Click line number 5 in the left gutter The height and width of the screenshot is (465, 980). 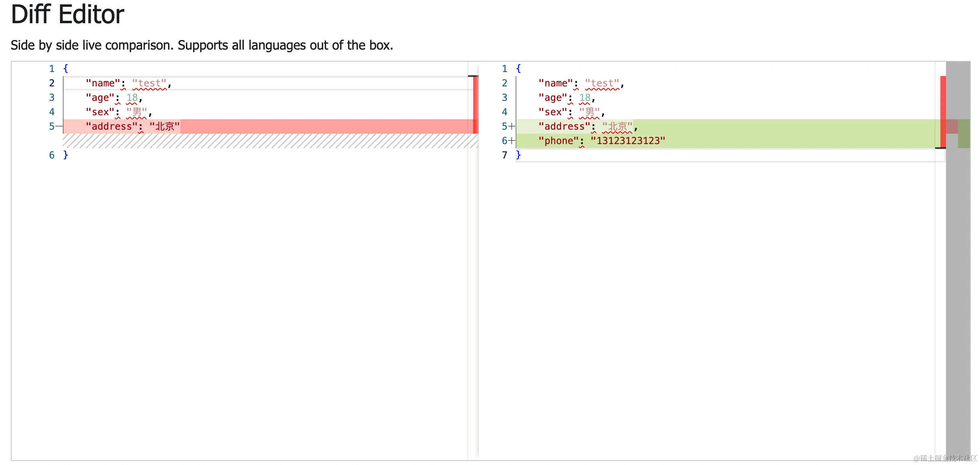point(51,126)
